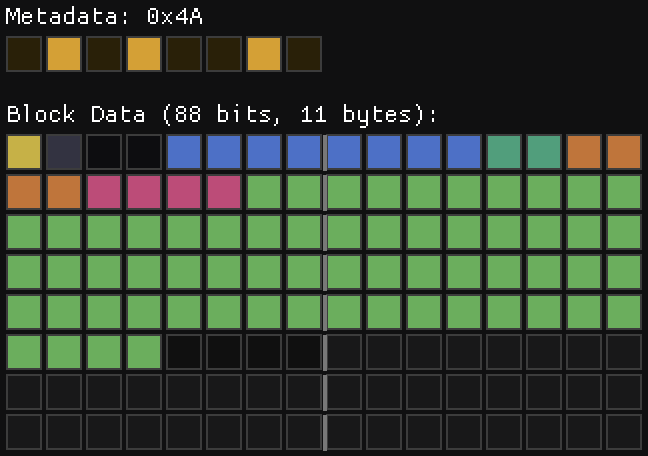Toggle the second metadata bit, lit amber
Image resolution: width=648 pixels, height=456 pixels.
coord(64,54)
